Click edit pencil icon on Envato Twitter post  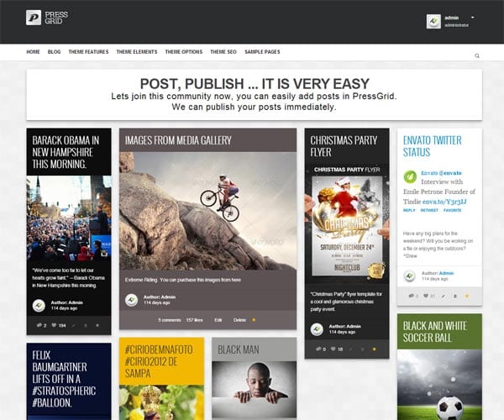tap(444, 296)
